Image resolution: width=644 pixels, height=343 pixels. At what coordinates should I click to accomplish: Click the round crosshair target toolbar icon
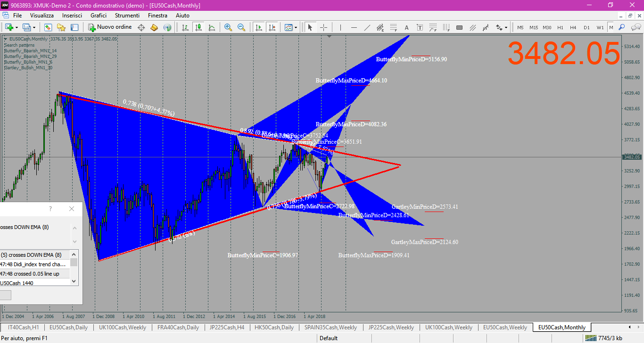(x=141, y=27)
